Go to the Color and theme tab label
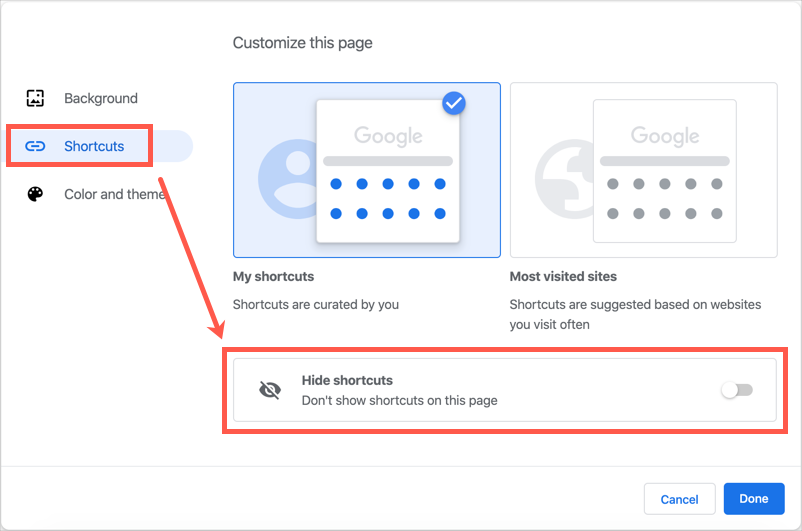 [114, 194]
